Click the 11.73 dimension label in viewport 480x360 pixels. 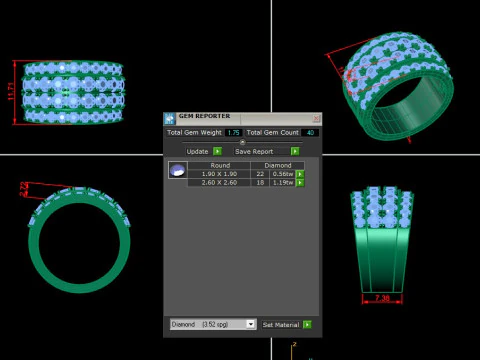11,91
